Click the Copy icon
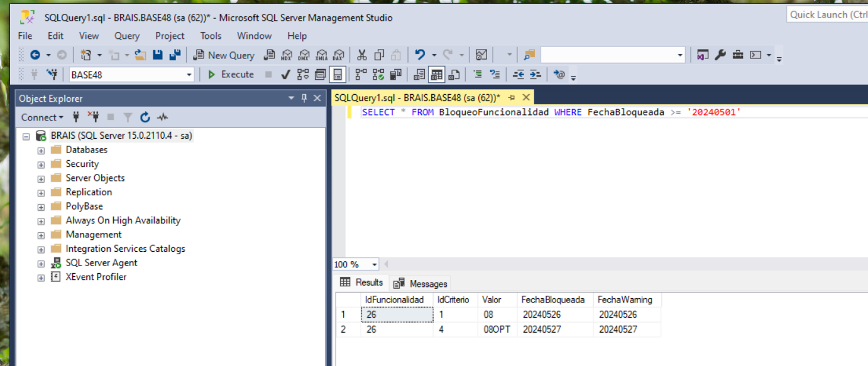The width and height of the screenshot is (868, 366). [379, 55]
